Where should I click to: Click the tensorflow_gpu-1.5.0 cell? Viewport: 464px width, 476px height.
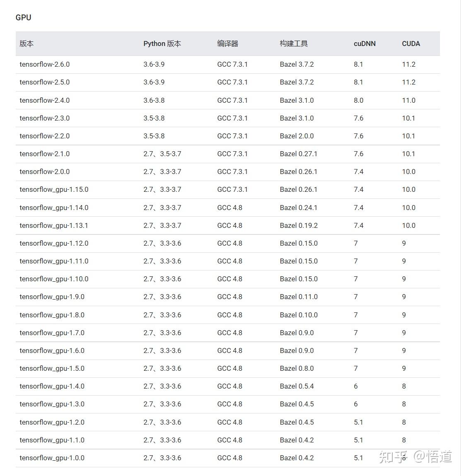tap(52, 369)
